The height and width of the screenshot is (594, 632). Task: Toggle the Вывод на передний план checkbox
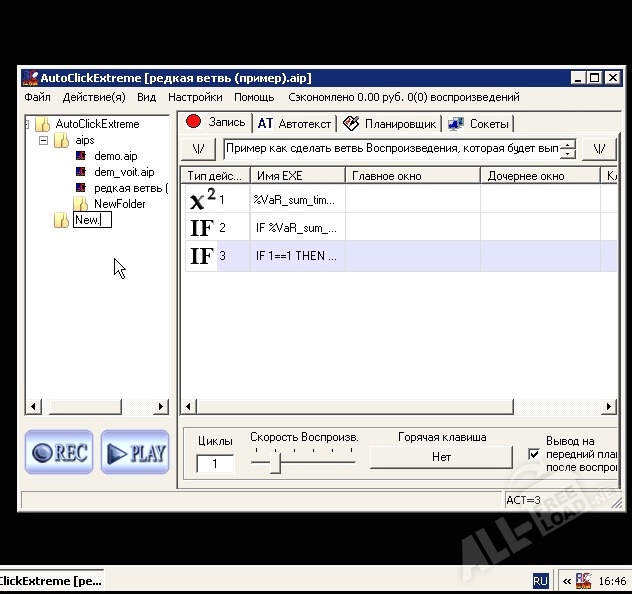point(534,454)
